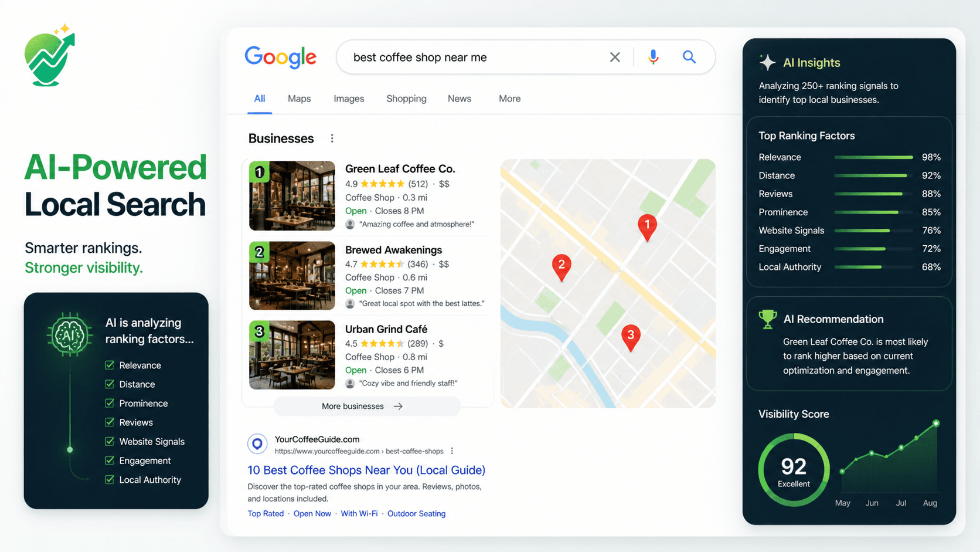Click the arrow in More businesses
The width and height of the screenshot is (980, 552).
pos(398,406)
